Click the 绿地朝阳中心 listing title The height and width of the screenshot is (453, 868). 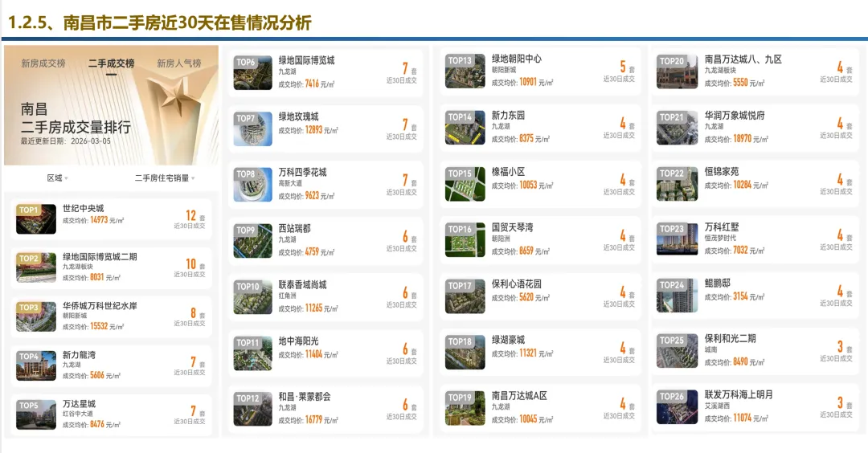pyautogui.click(x=517, y=59)
